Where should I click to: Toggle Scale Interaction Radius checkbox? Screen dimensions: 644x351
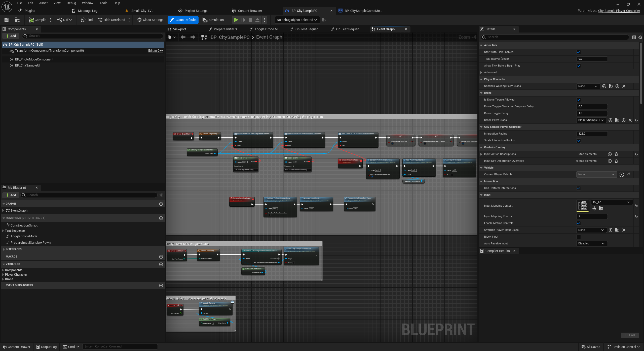[x=579, y=141]
